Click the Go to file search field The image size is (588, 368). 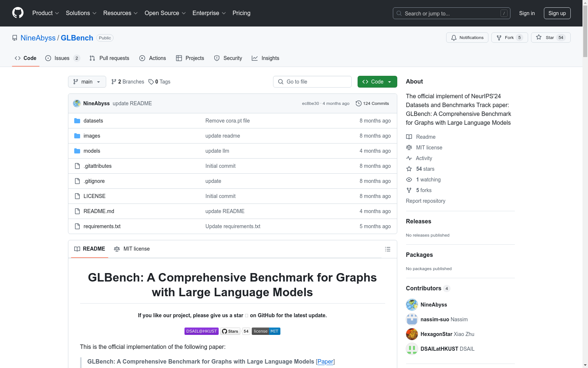tap(312, 82)
